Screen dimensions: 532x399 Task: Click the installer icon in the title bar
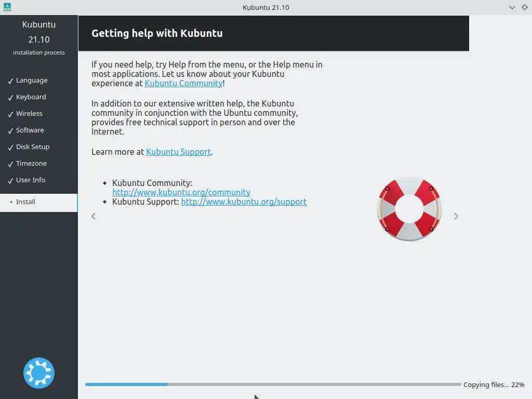pyautogui.click(x=7, y=7)
